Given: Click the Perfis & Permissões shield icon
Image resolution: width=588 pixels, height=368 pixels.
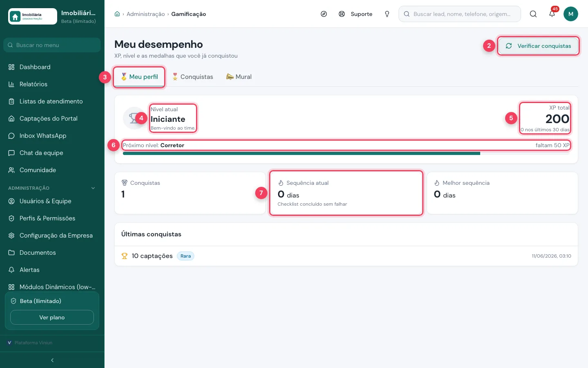Looking at the screenshot, I should coord(11,218).
